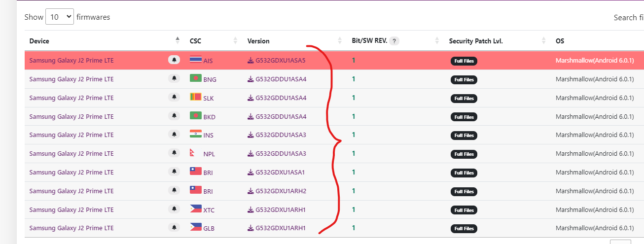Open the Show entries count dropdown
This screenshot has width=644, height=244.
coord(60,17)
